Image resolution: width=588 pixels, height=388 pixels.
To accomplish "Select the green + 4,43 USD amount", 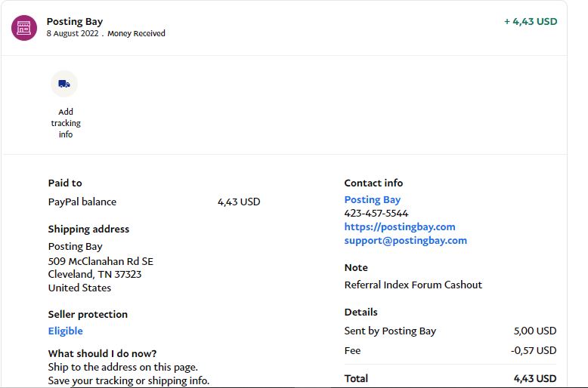I will 531,21.
